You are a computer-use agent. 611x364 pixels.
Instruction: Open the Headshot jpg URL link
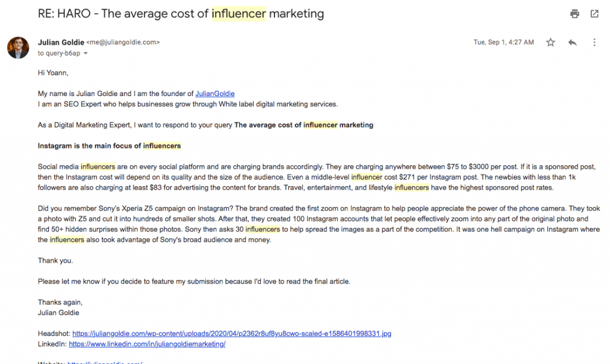coord(232,334)
